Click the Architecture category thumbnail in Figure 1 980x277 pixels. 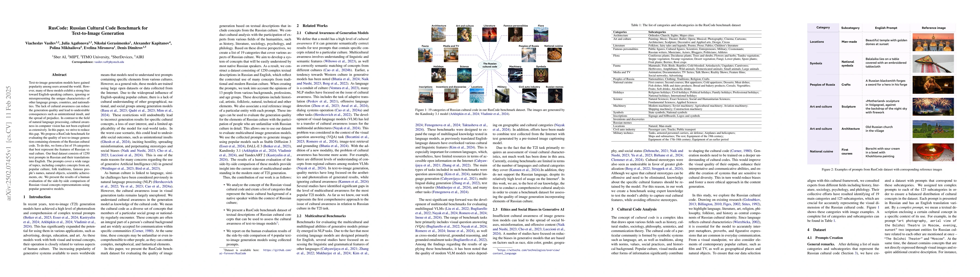click(438, 35)
